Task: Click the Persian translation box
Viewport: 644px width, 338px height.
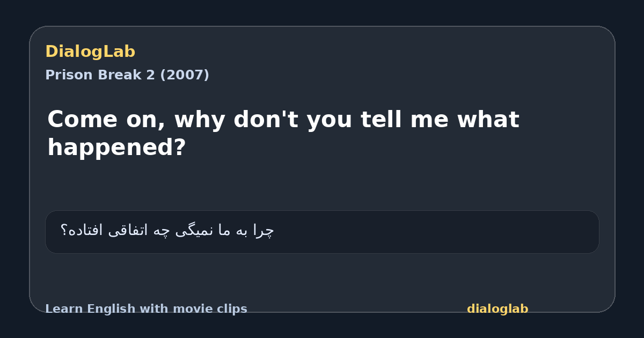Action: (322, 232)
